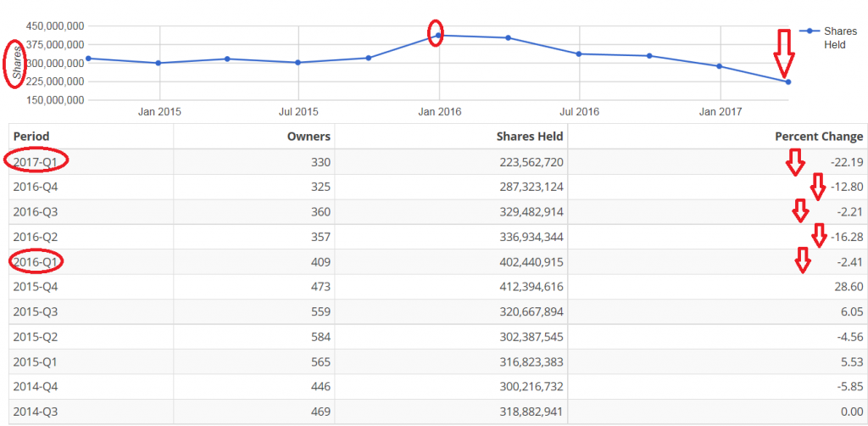Image resolution: width=868 pixels, height=426 pixels.
Task: Select the circled 2017-Q1 period cell
Action: coord(36,161)
